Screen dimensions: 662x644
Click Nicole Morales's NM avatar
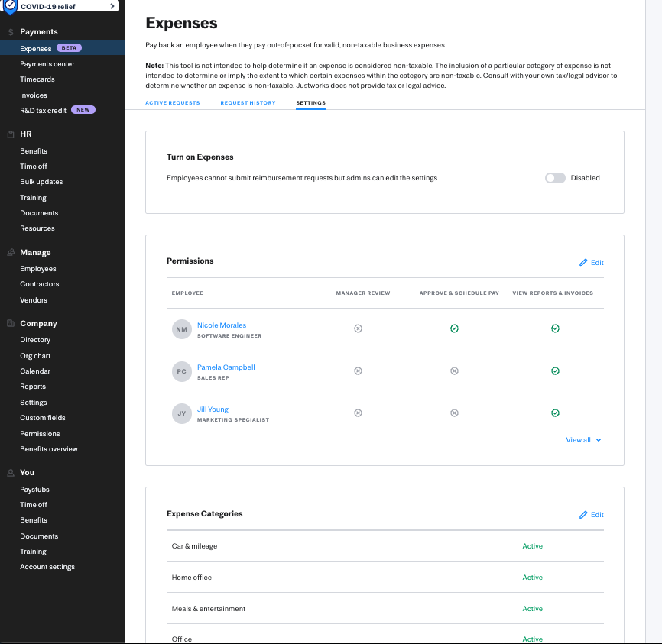181,330
